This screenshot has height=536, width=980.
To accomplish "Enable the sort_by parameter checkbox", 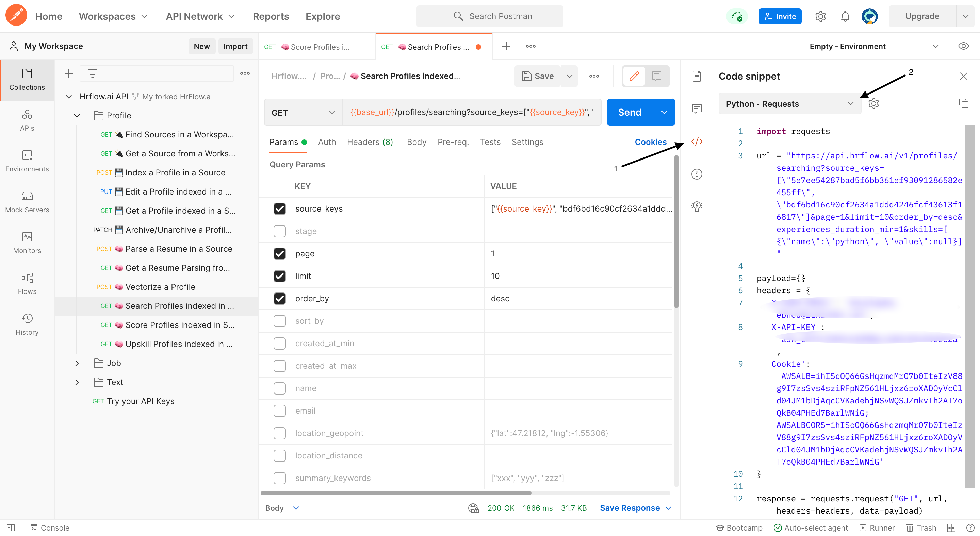I will pos(280,321).
